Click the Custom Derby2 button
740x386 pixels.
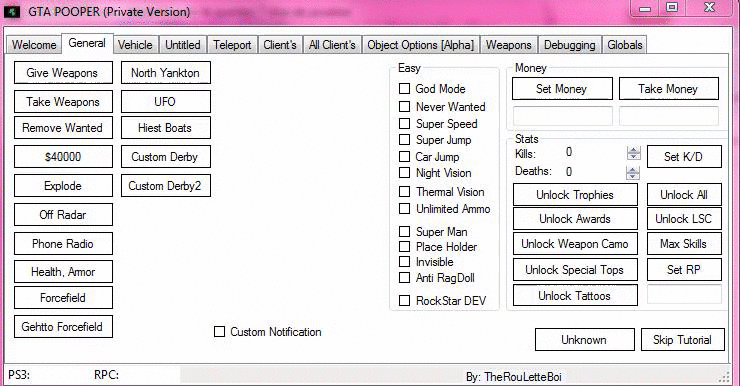click(166, 185)
